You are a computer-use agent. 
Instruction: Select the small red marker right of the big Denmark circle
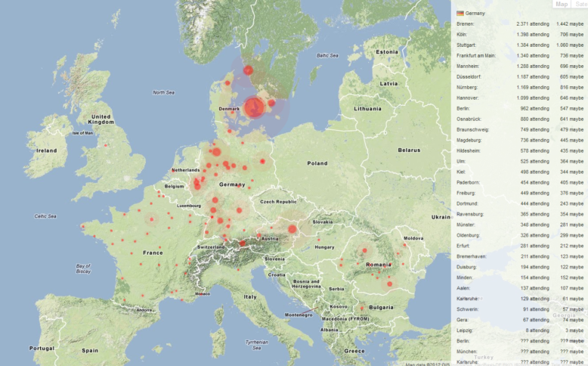point(272,103)
